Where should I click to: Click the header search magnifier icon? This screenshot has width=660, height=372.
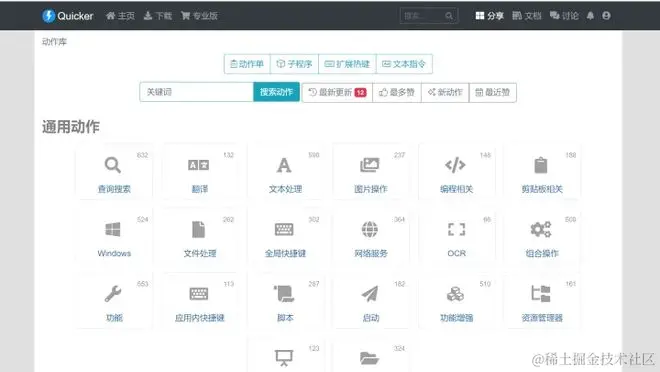tap(449, 16)
